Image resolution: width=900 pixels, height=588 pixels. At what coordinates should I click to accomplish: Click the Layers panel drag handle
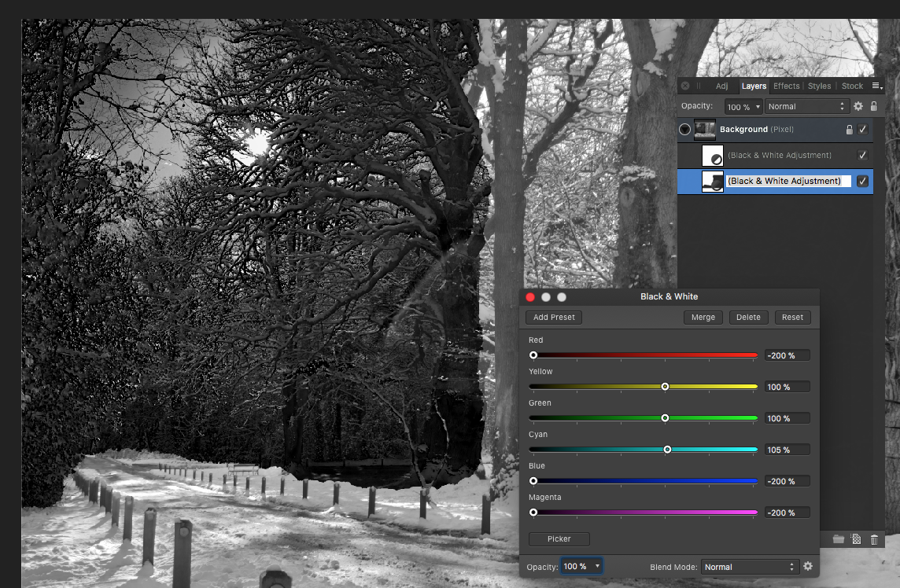tap(699, 86)
